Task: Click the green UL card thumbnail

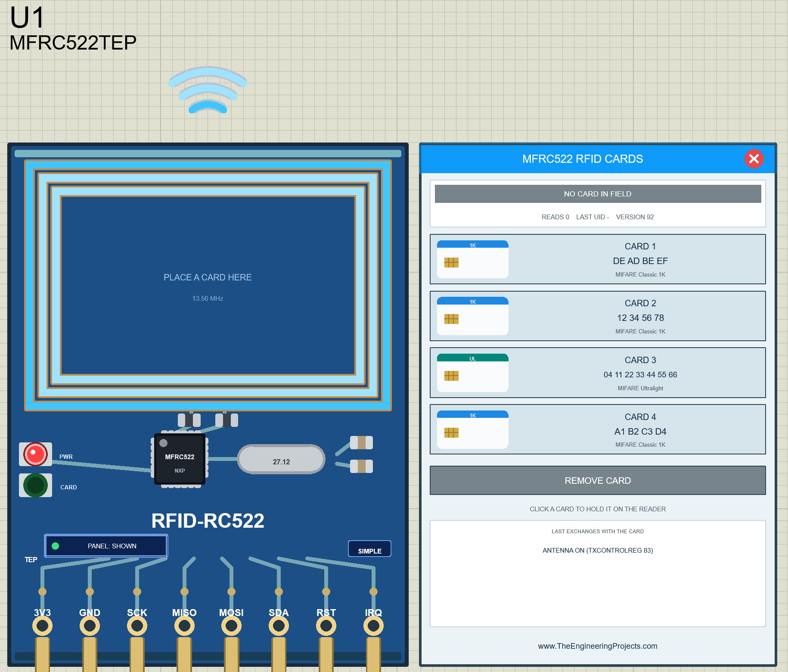Action: (x=473, y=373)
